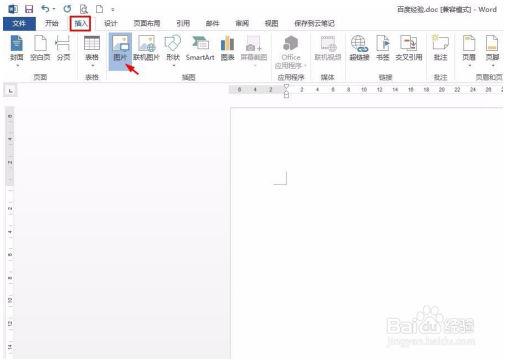
Task: Click the Chart (图表) icon
Action: 227,49
